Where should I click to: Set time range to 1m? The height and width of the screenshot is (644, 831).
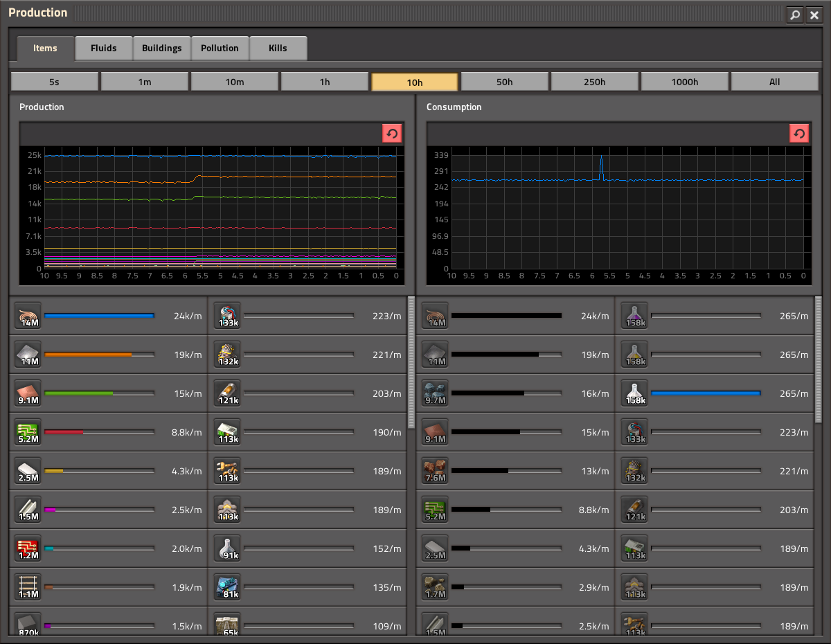145,82
